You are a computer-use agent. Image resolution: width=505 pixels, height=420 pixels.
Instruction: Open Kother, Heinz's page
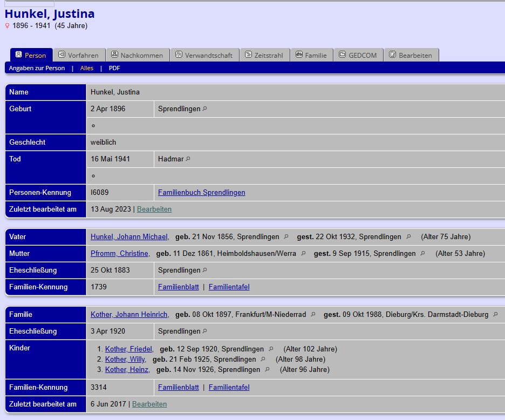point(127,369)
